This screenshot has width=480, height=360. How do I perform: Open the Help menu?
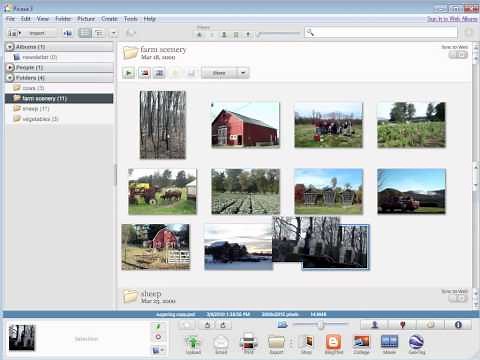click(150, 19)
